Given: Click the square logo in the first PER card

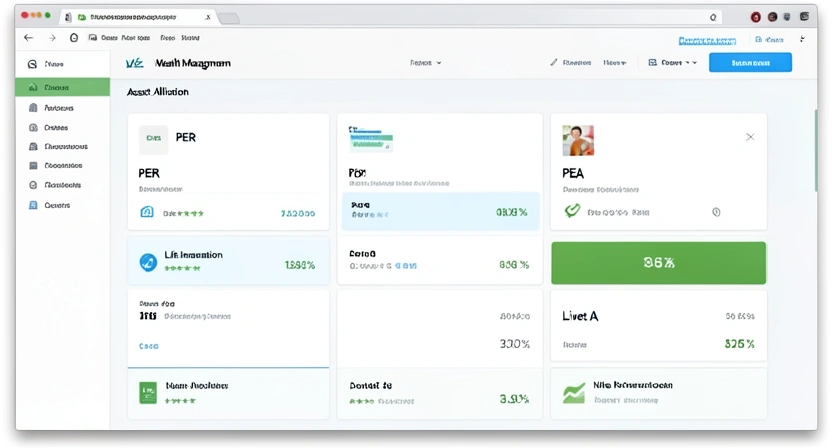Looking at the screenshot, I should coord(153,140).
